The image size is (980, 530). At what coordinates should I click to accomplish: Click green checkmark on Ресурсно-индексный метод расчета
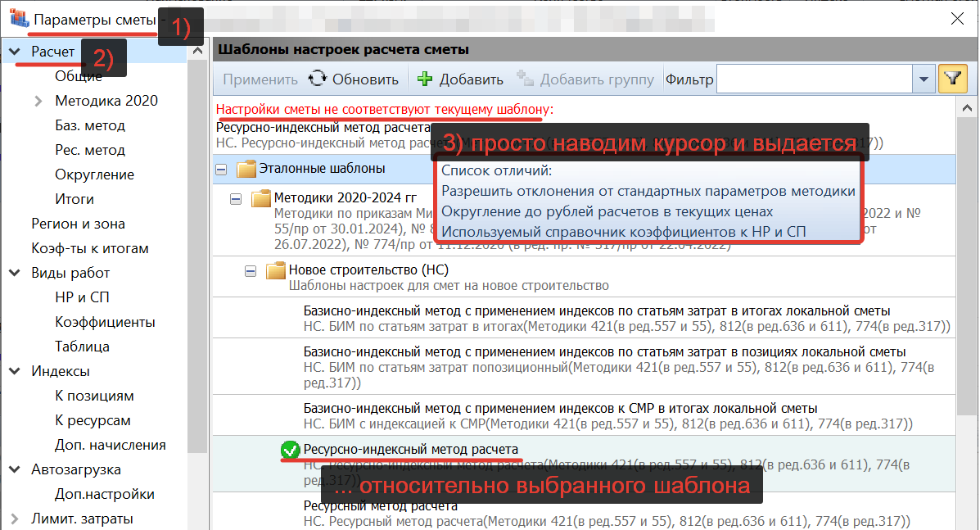(290, 450)
